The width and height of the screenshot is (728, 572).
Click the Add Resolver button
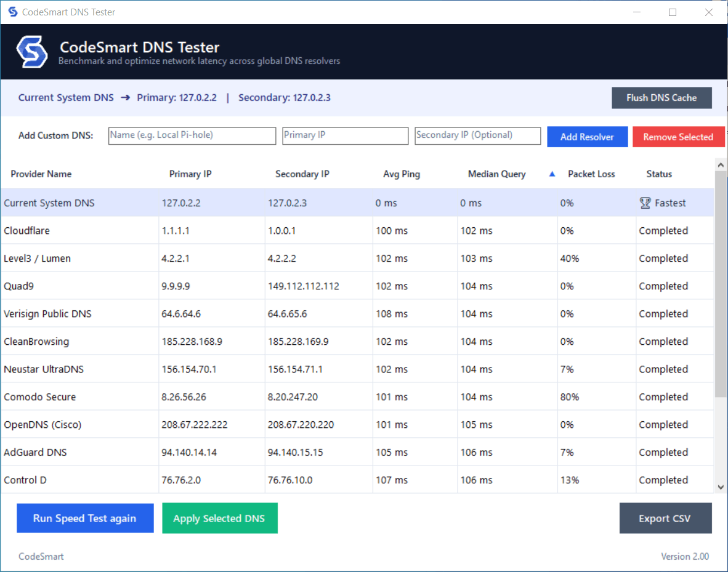(587, 137)
